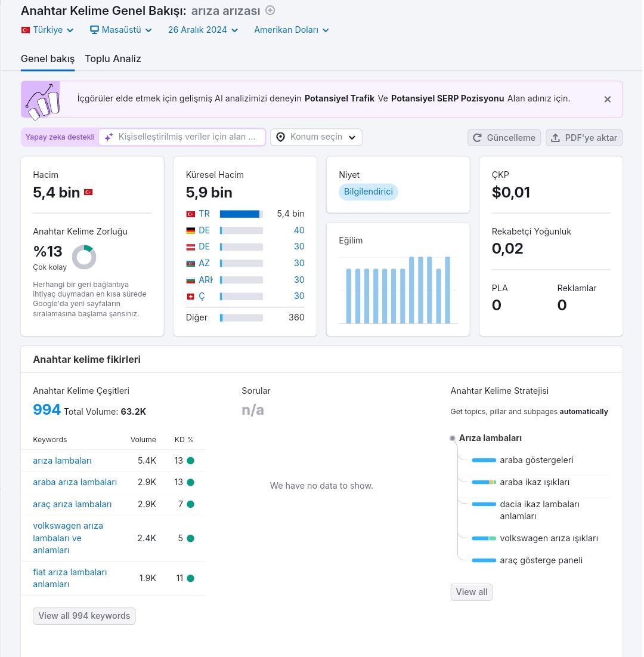Click the TR volume bar in Küresel Hacim
The image size is (644, 657).
[241, 214]
